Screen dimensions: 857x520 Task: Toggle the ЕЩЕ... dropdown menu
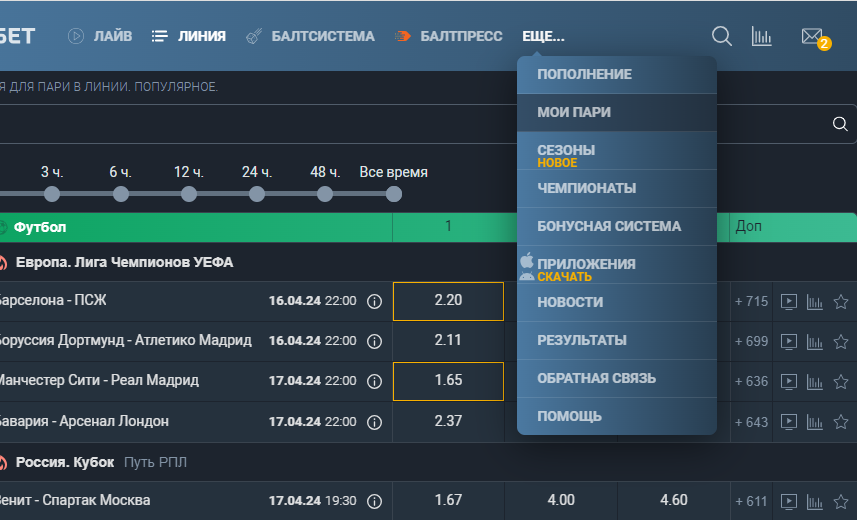(x=543, y=36)
